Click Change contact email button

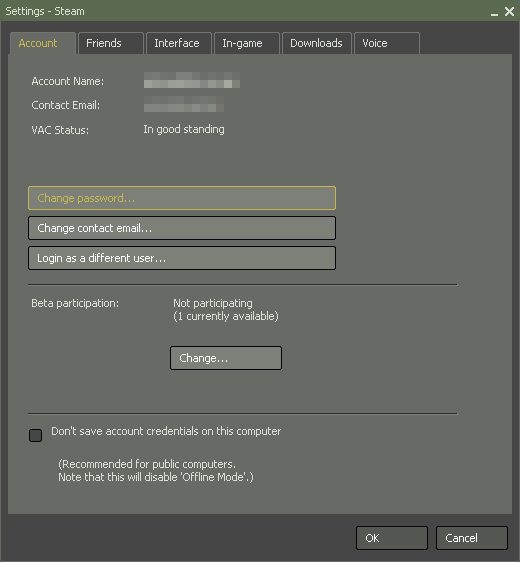(x=182, y=228)
